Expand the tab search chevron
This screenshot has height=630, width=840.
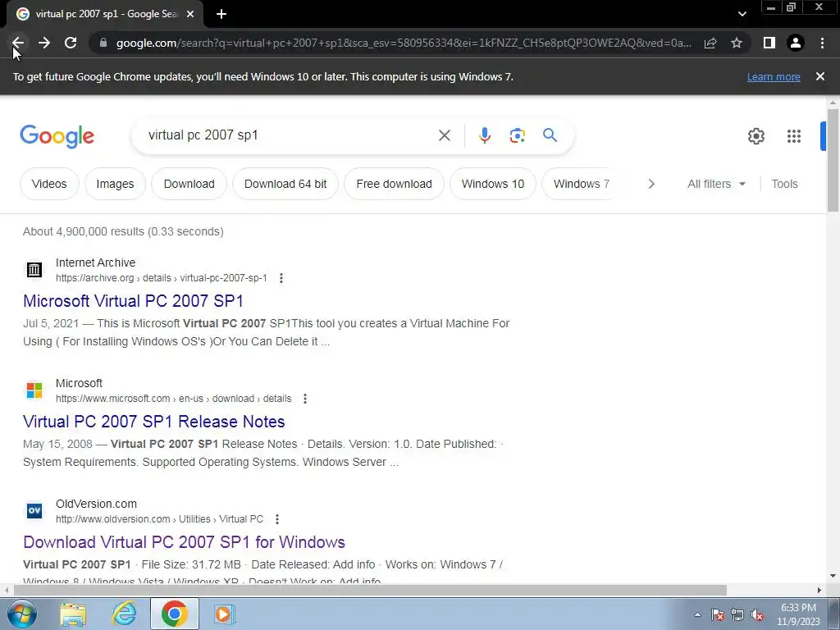click(742, 15)
